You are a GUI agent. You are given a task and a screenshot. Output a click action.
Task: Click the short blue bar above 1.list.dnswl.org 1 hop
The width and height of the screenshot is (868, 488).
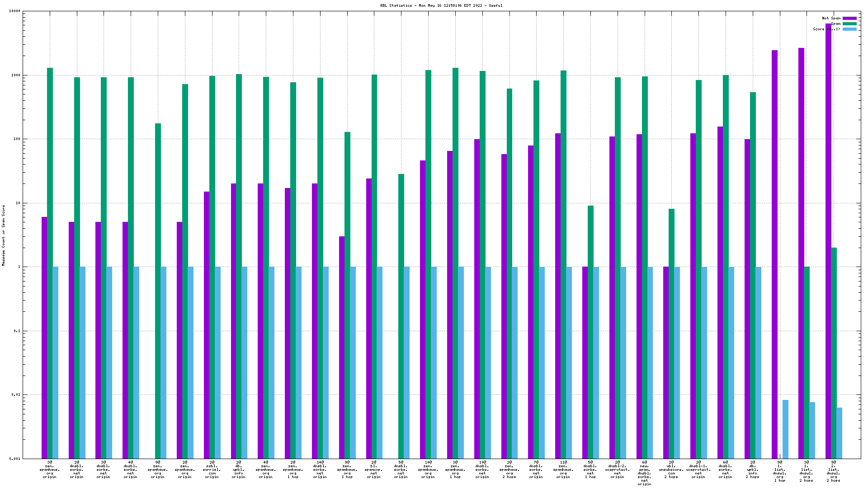(x=785, y=429)
